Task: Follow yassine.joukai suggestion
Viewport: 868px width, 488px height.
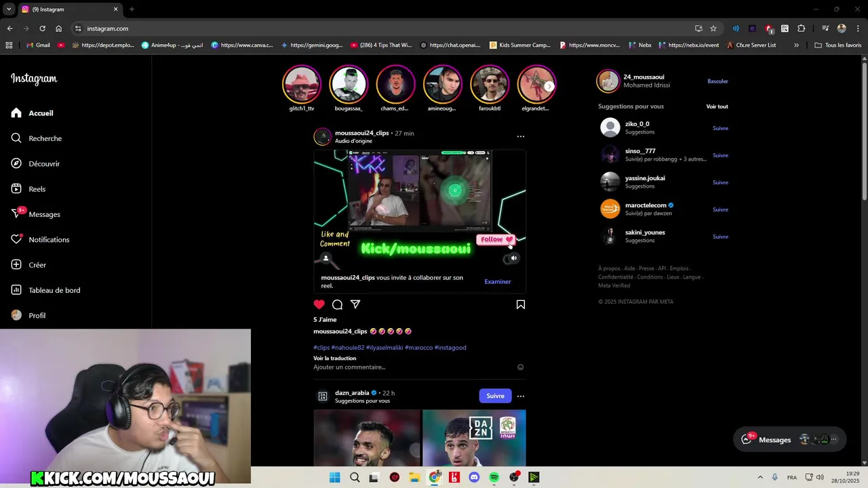Action: 720,182
